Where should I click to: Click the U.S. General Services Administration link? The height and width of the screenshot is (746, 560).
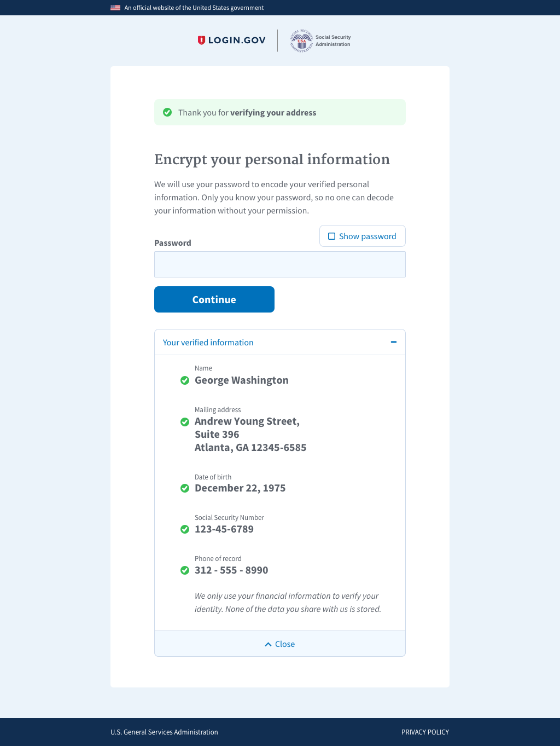click(164, 732)
